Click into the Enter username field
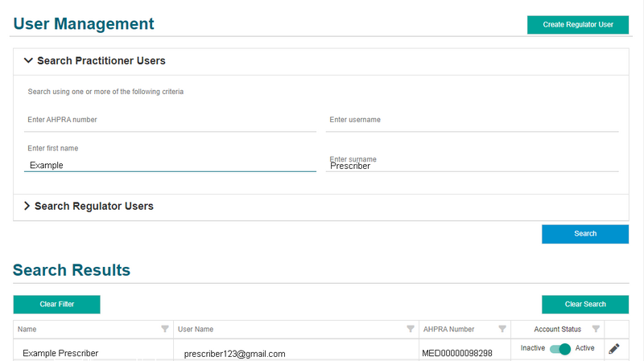This screenshot has height=361, width=644. [x=473, y=121]
